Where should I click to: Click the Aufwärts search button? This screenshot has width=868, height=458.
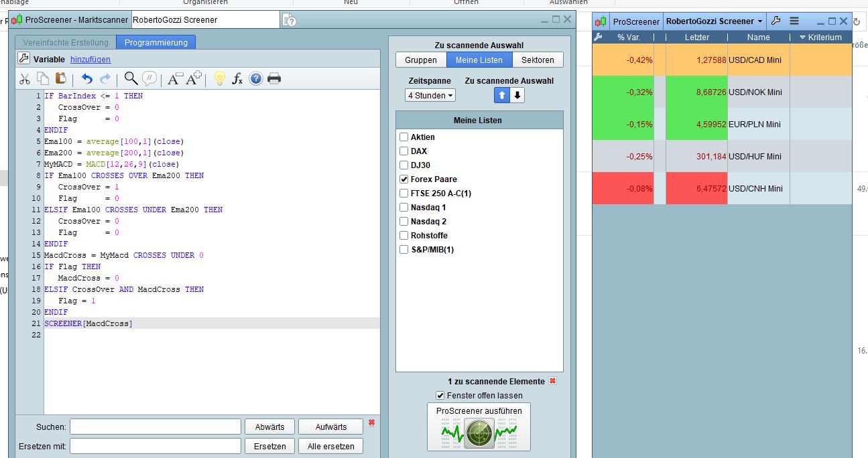[331, 427]
